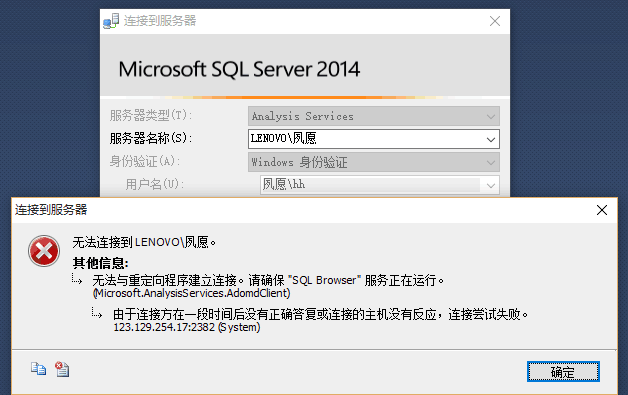Select the SQL Browser service error line
Screen dimensions: 628x395
pos(268,280)
